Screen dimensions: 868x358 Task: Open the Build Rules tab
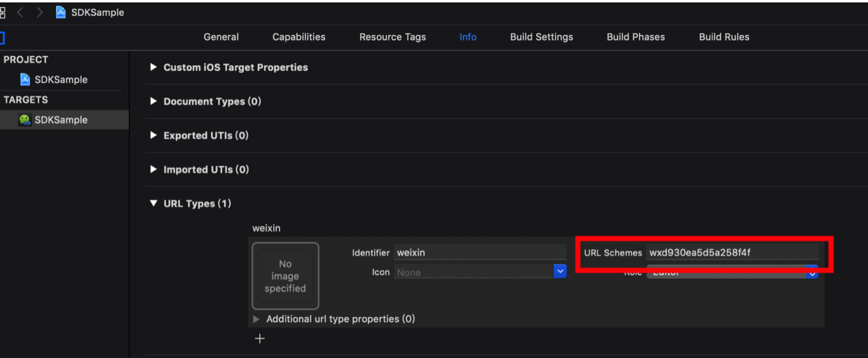pyautogui.click(x=724, y=37)
